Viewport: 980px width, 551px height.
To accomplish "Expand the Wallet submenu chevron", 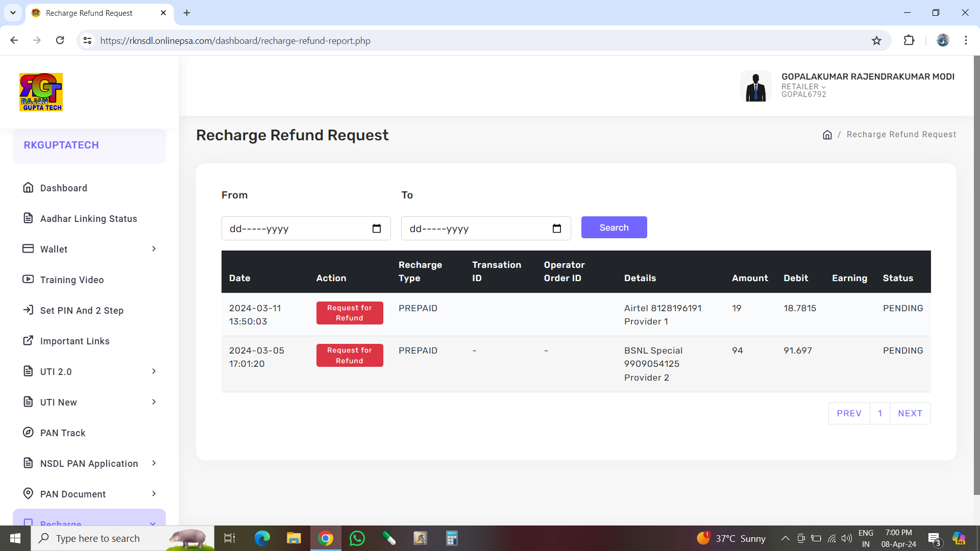I will pos(154,249).
